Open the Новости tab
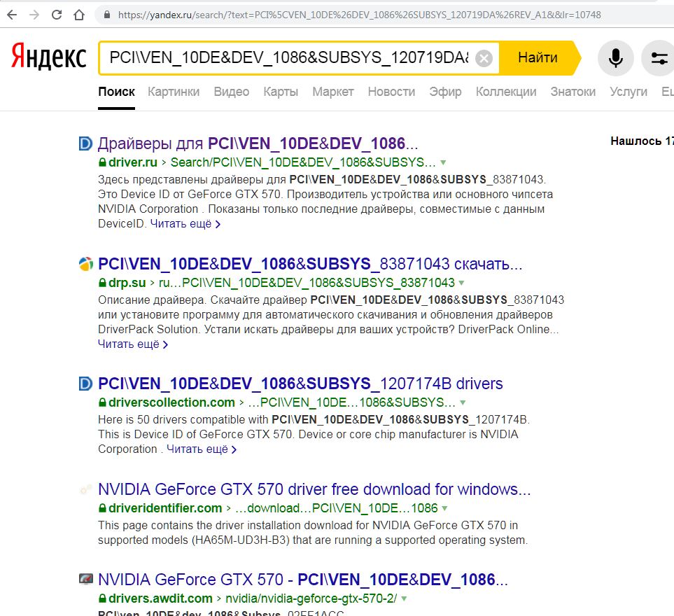The image size is (674, 616). [391, 92]
